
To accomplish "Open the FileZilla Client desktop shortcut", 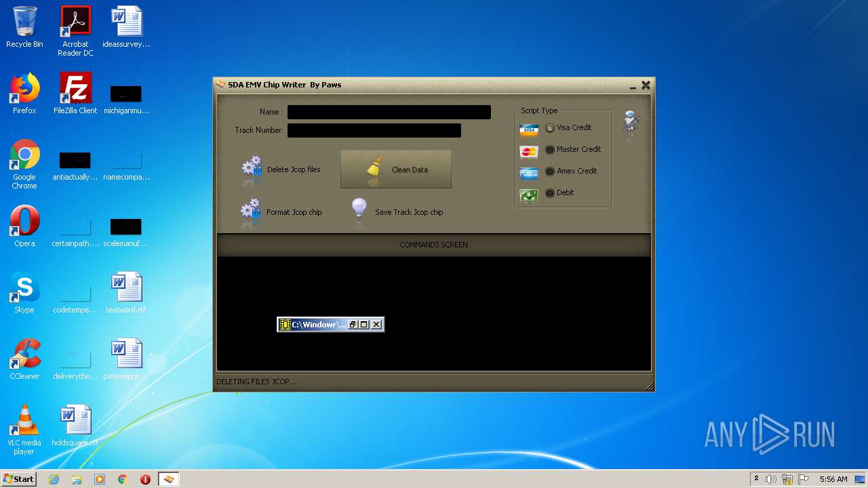I will pos(75,94).
